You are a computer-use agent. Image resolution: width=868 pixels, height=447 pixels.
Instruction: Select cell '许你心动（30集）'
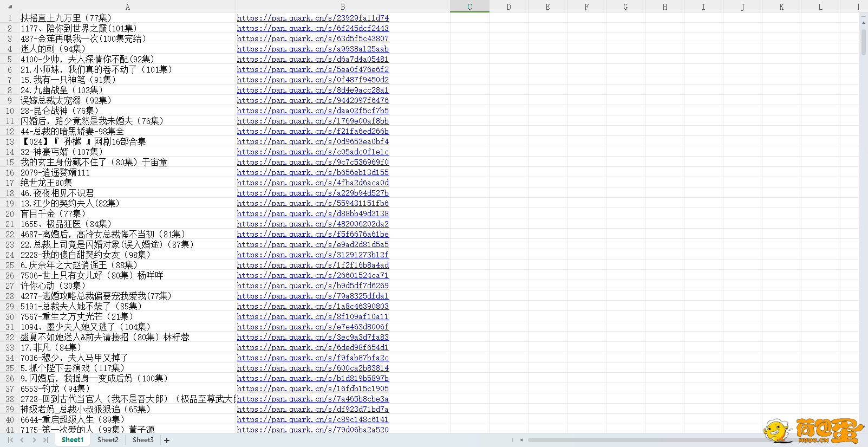pos(127,286)
